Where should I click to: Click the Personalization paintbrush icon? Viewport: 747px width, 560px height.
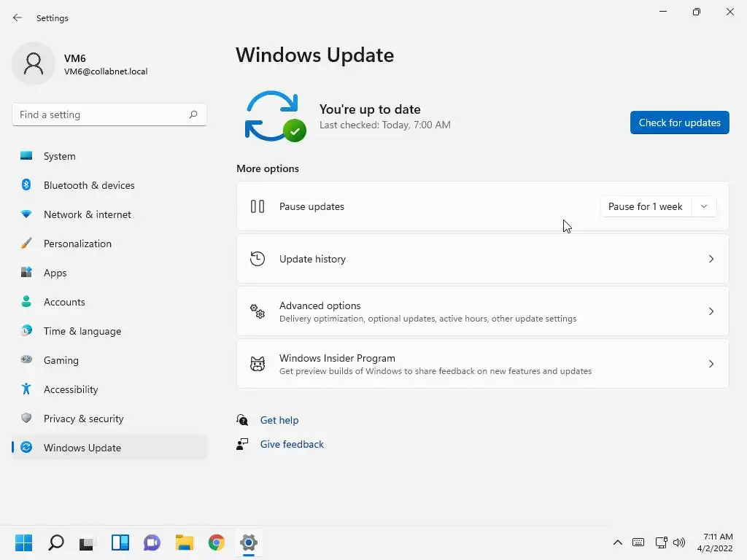(x=26, y=244)
